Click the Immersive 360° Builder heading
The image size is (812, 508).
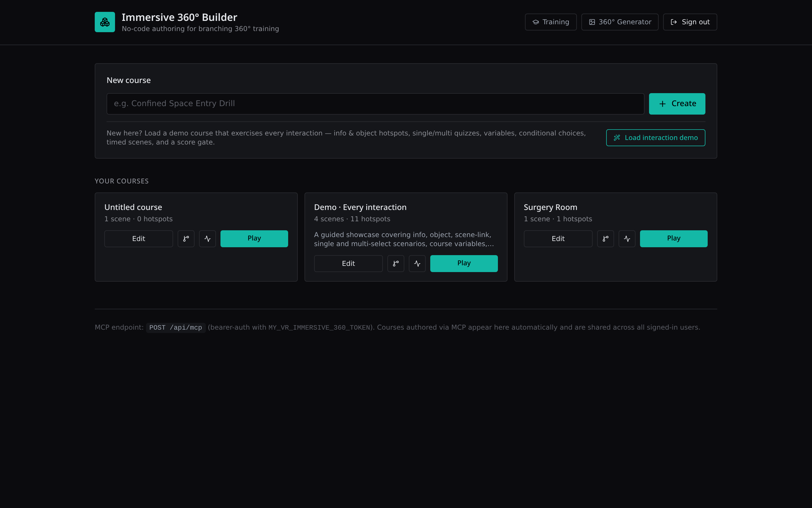179,17
